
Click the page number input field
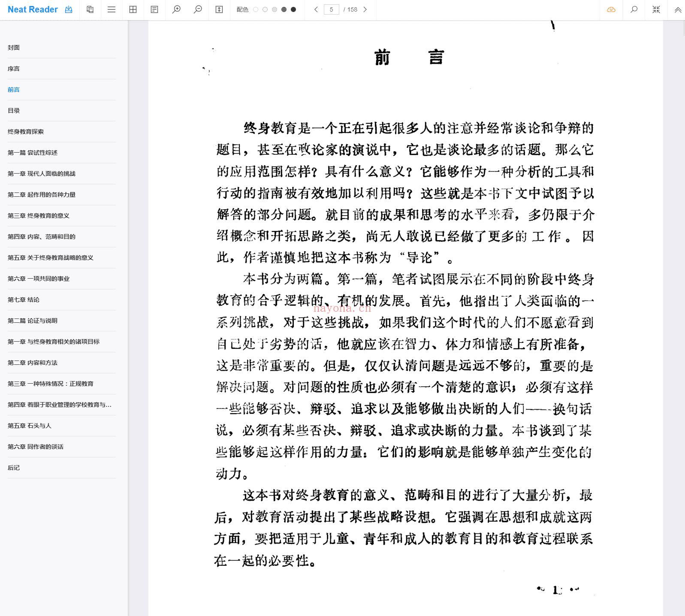pos(331,9)
